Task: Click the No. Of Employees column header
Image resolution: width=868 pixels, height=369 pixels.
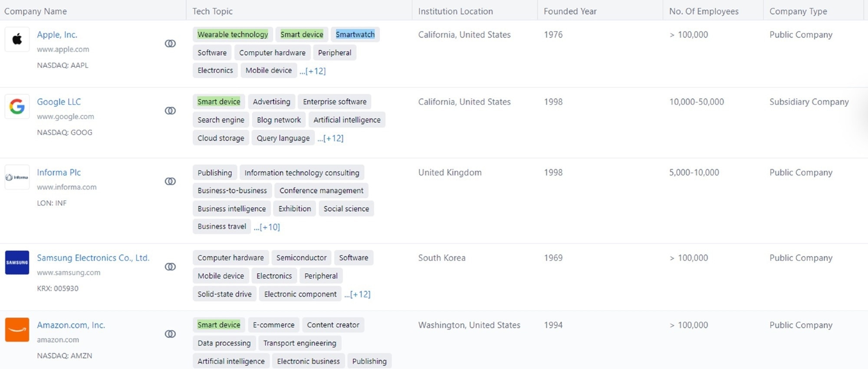Action: [704, 11]
